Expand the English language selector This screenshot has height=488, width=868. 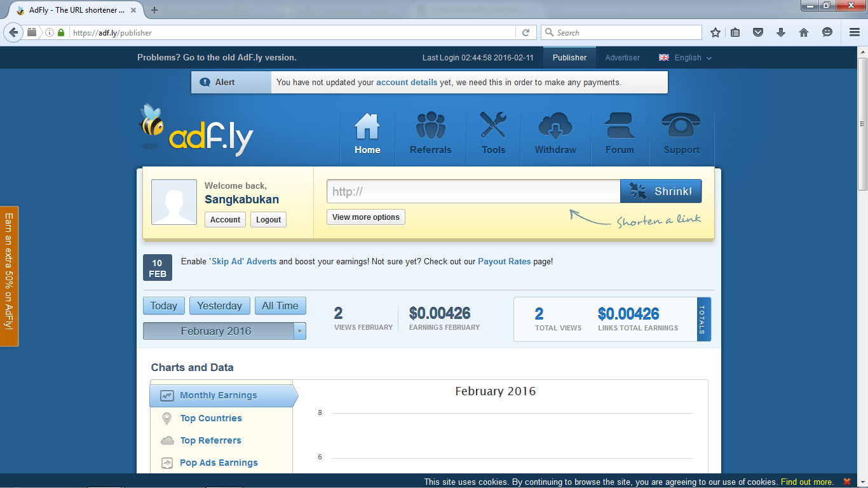pyautogui.click(x=686, y=57)
